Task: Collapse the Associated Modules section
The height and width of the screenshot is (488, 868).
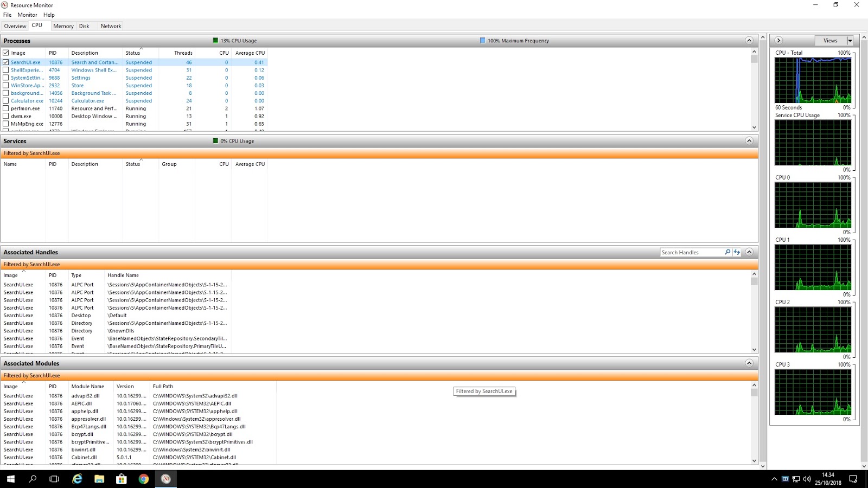Action: point(749,363)
